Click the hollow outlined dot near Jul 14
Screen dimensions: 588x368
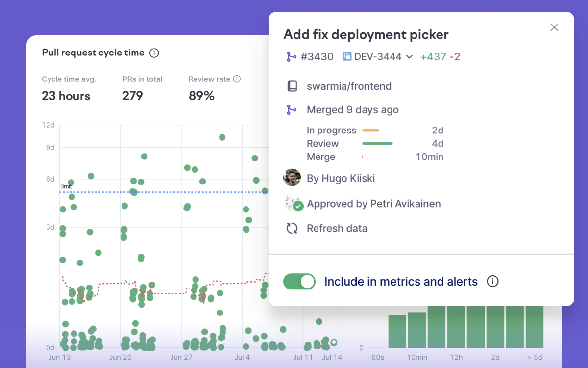tap(334, 342)
